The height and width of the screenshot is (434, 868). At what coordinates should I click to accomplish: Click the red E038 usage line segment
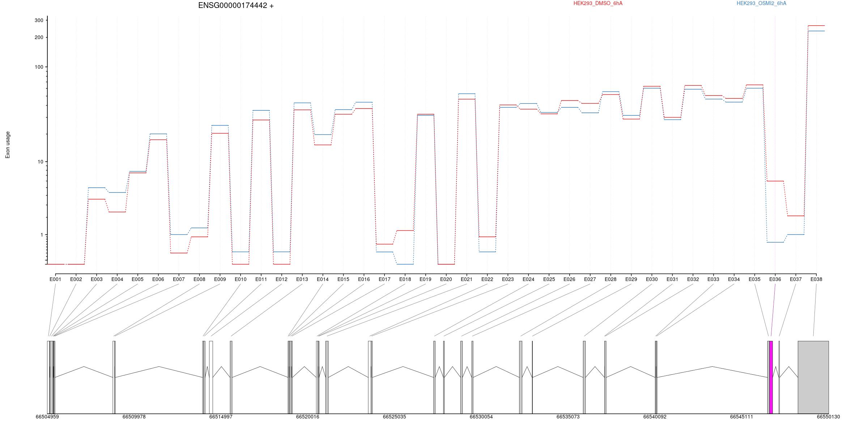pos(816,26)
